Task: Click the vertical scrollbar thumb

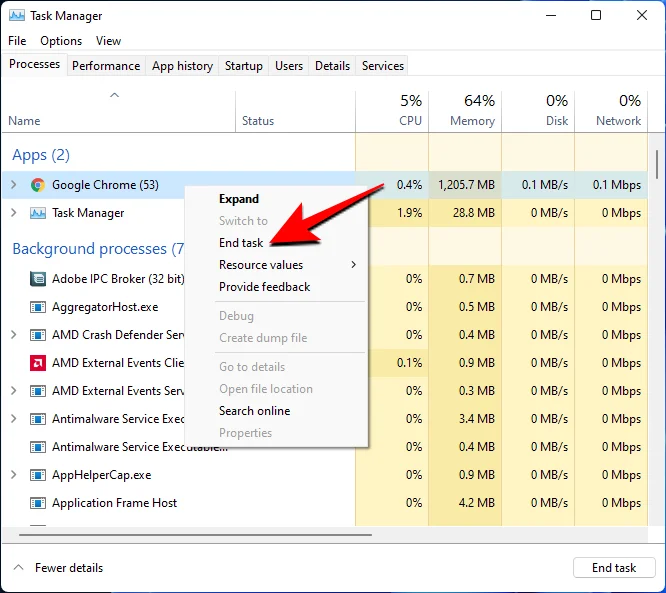Action: click(x=657, y=164)
